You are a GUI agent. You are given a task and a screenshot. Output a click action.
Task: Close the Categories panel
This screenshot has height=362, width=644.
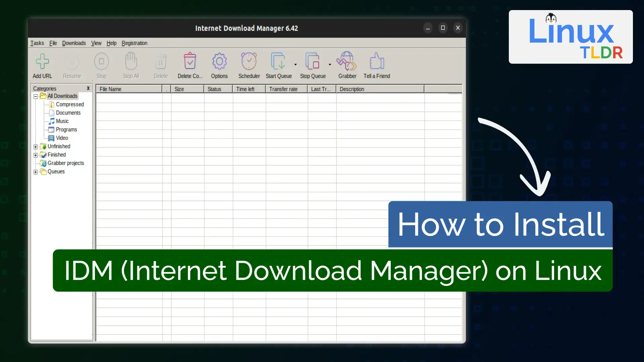pyautogui.click(x=88, y=88)
